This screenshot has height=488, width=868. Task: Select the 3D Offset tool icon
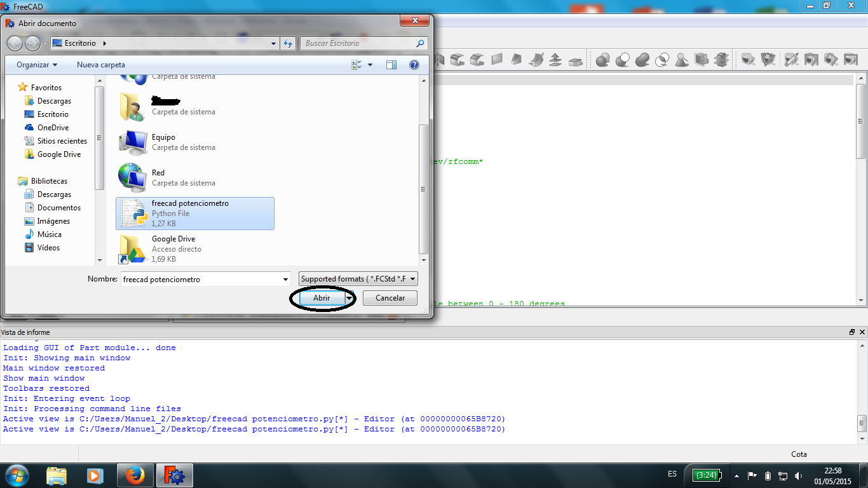(x=555, y=60)
